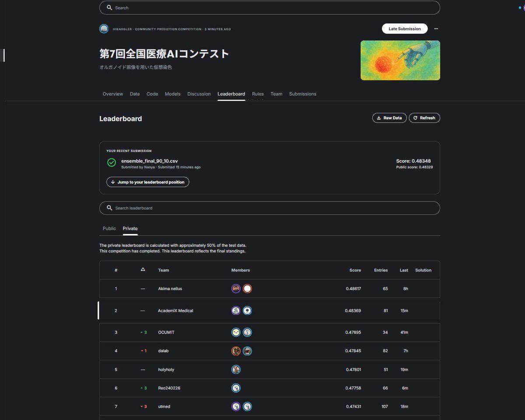
Task: Open the Discussion tab
Action: point(199,94)
